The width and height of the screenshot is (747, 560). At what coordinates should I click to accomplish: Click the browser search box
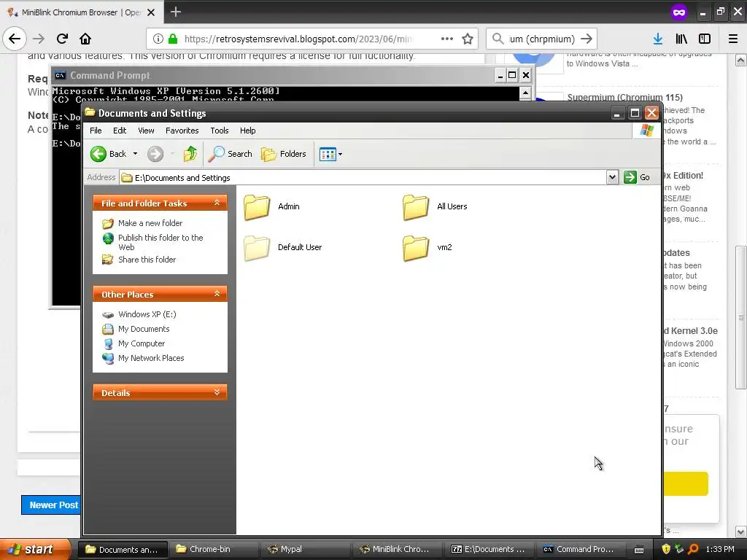tap(543, 39)
